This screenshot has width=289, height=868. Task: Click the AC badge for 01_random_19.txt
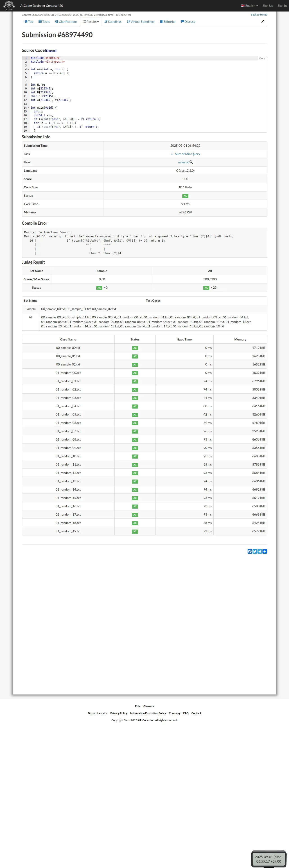pos(135,531)
